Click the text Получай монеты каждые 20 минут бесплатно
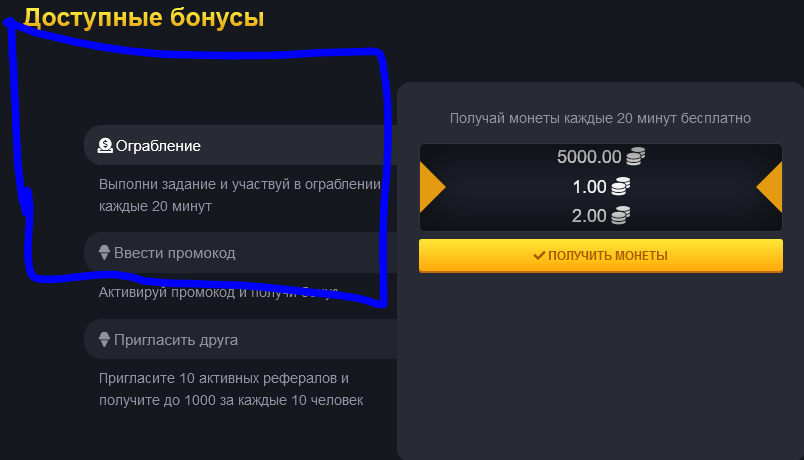The width and height of the screenshot is (804, 460). 600,118
